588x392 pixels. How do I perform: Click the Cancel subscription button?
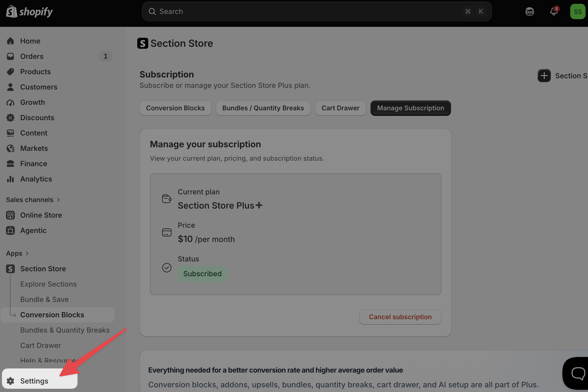coord(400,317)
